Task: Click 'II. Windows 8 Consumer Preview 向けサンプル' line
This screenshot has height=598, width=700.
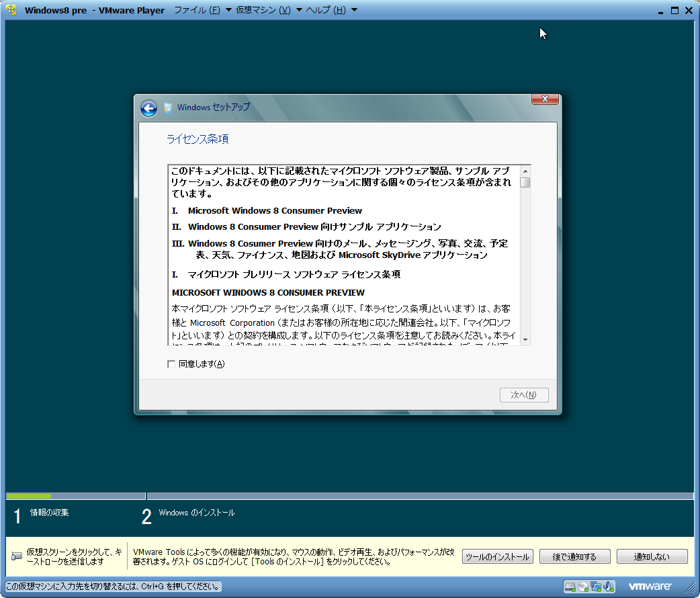Action: pos(307,226)
